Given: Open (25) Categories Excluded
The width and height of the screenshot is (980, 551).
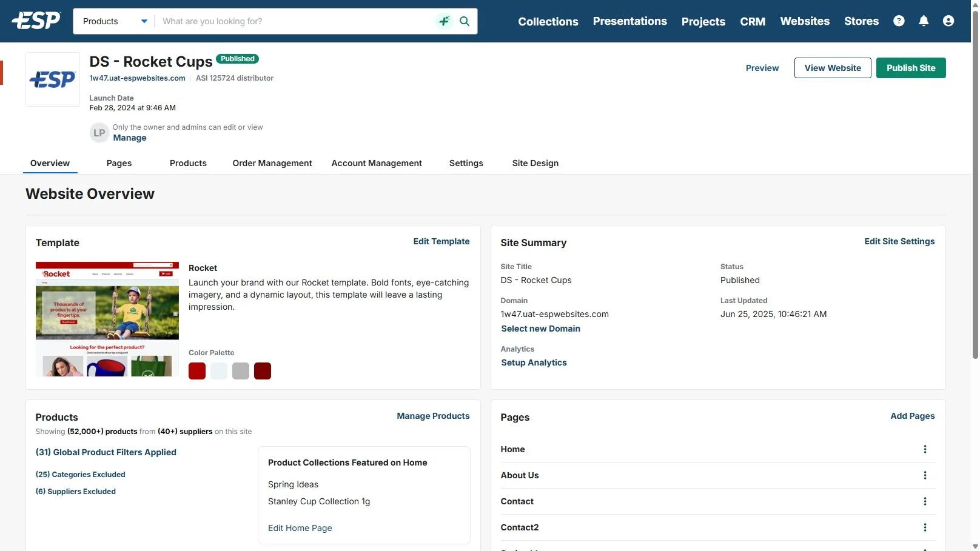Looking at the screenshot, I should (81, 475).
